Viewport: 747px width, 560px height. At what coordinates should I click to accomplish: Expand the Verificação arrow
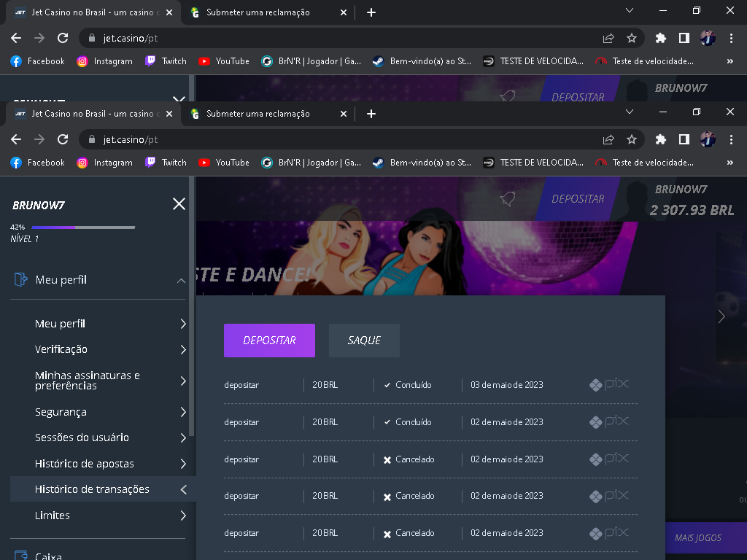click(x=183, y=350)
